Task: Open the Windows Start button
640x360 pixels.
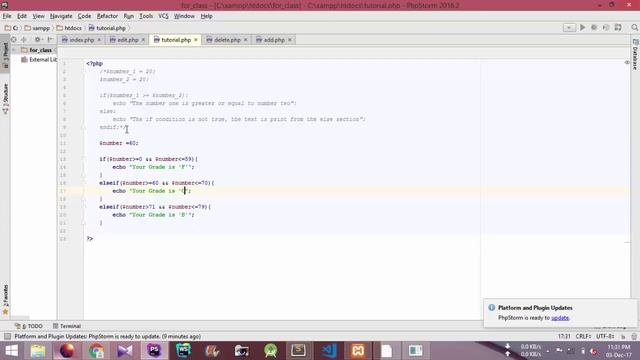Action: pos(12,351)
